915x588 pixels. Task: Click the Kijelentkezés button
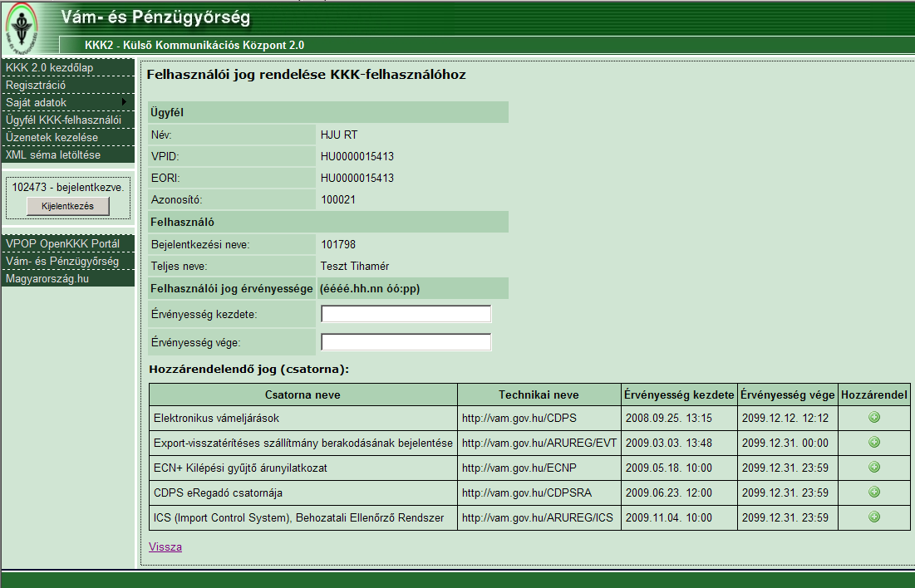(67, 206)
